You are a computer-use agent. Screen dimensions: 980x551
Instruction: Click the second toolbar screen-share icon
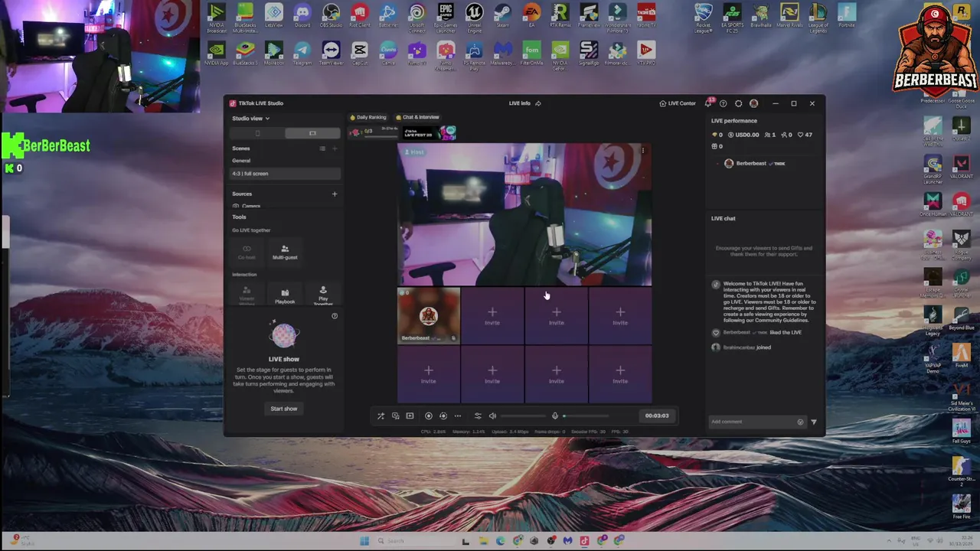point(396,416)
